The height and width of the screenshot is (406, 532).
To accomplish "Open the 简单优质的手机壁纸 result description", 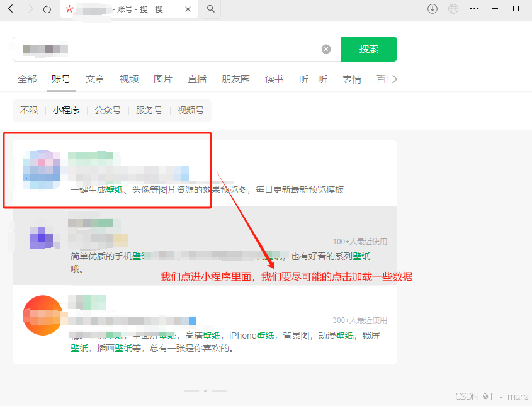I will (220, 262).
